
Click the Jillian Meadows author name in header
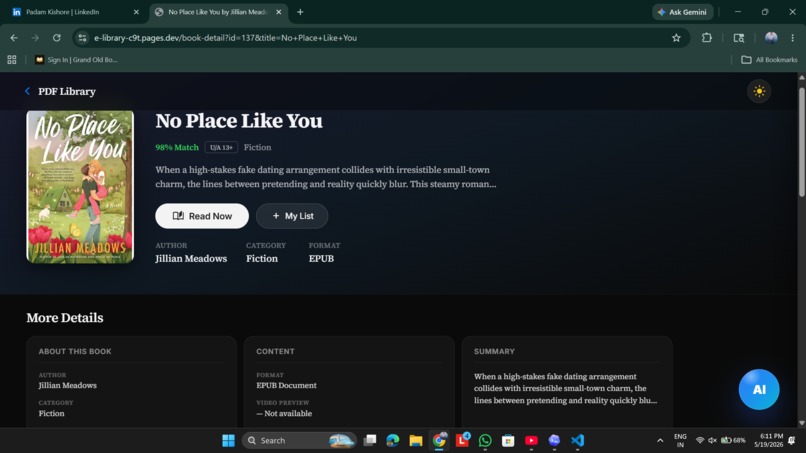point(191,259)
